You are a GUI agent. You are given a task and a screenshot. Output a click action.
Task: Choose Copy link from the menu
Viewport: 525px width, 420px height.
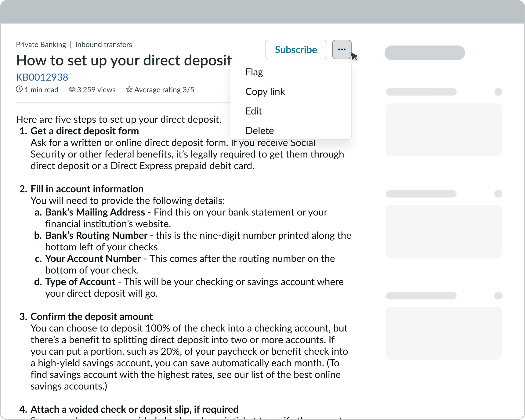265,91
